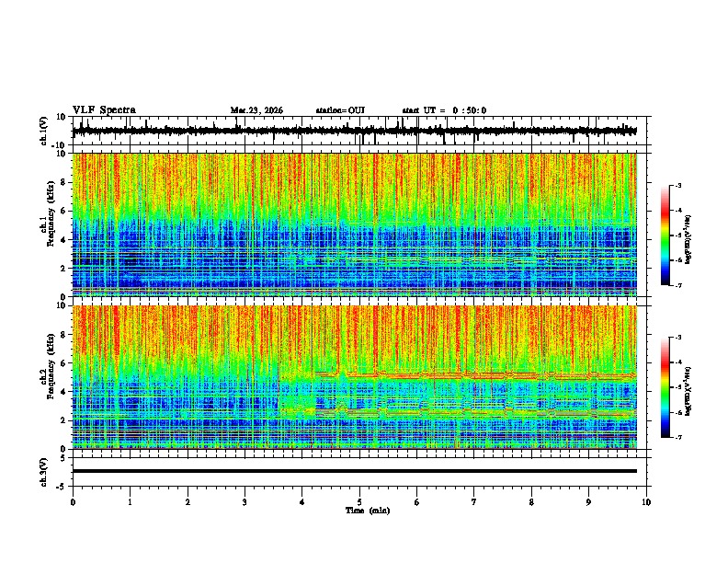
Task: Click time axis tick label "6"
Action: click(417, 502)
